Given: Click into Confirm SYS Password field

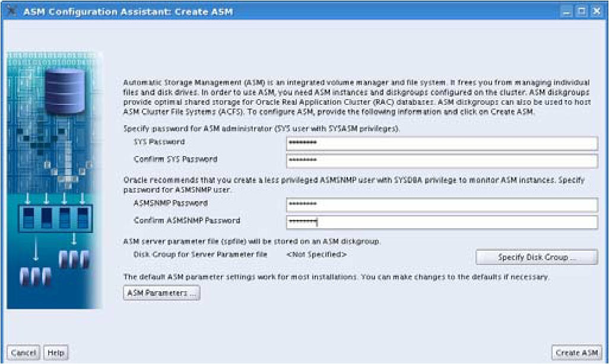Looking at the screenshot, I should click(441, 161).
